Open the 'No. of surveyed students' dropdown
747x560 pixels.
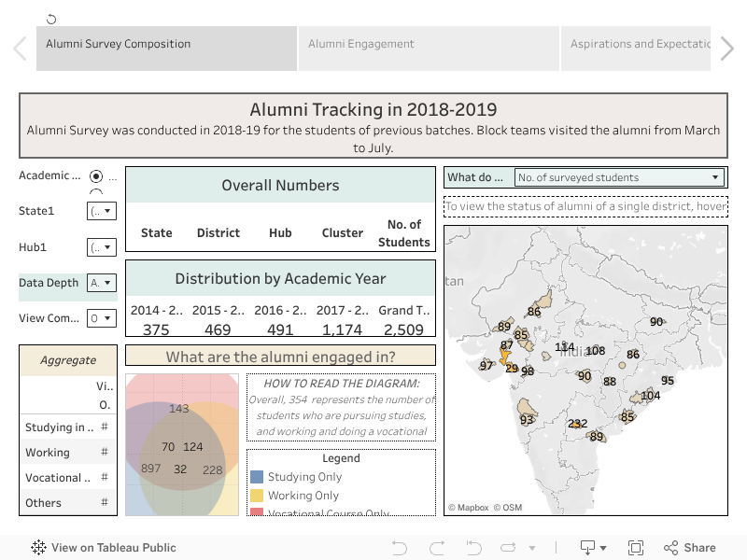click(621, 177)
